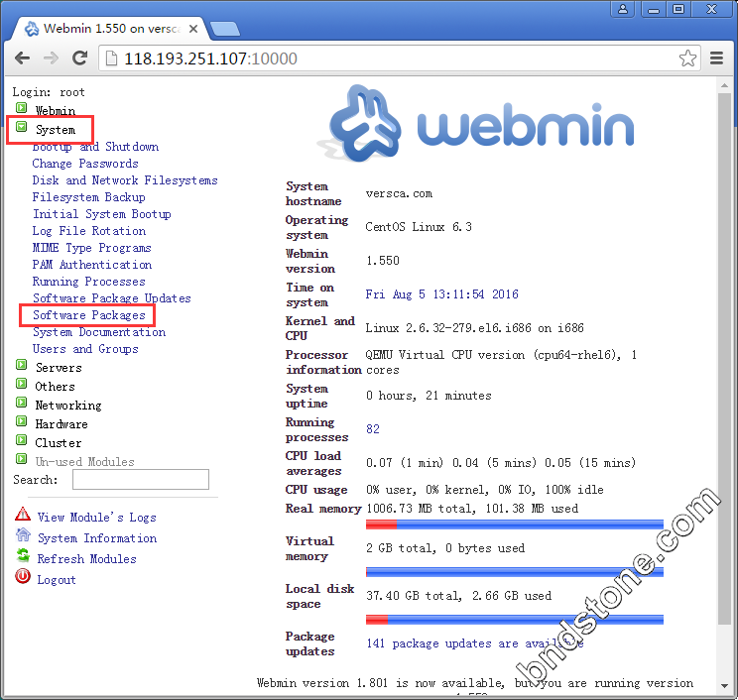738x700 pixels.
Task: Click running processes count 82
Action: (x=373, y=429)
